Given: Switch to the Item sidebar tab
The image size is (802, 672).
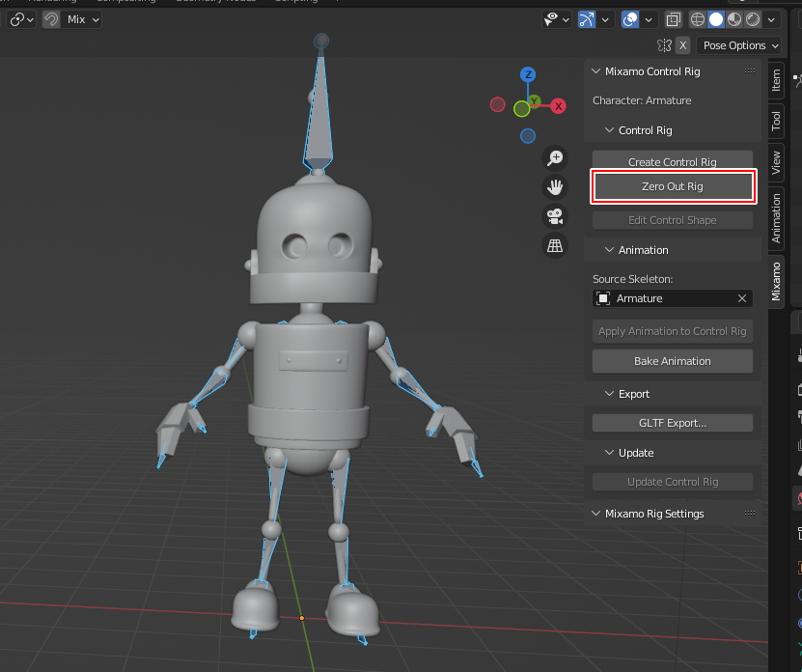Looking at the screenshot, I should pos(776,80).
